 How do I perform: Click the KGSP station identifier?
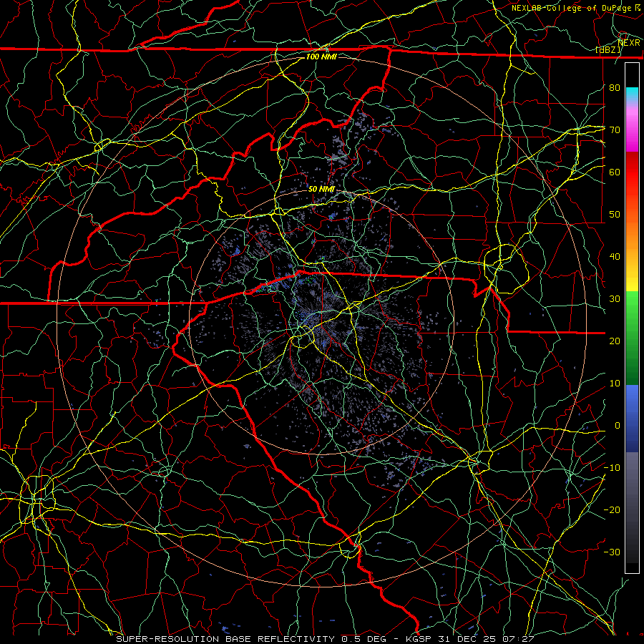click(x=419, y=639)
